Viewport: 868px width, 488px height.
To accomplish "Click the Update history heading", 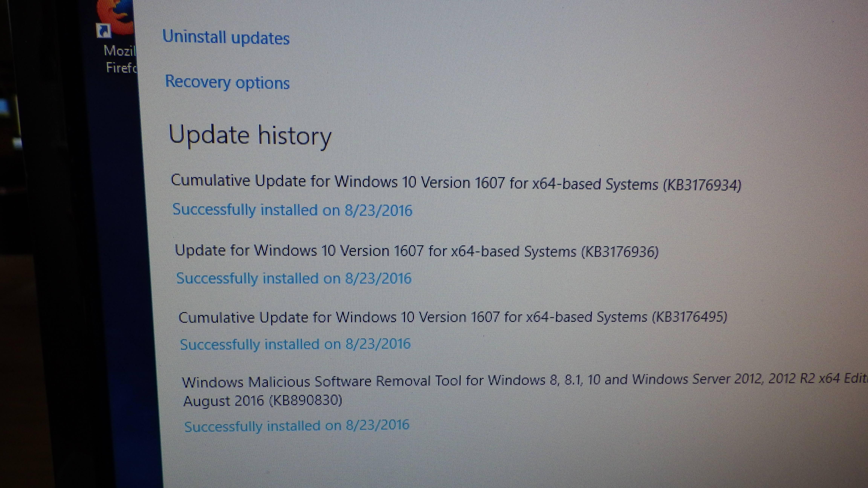I will tap(250, 136).
